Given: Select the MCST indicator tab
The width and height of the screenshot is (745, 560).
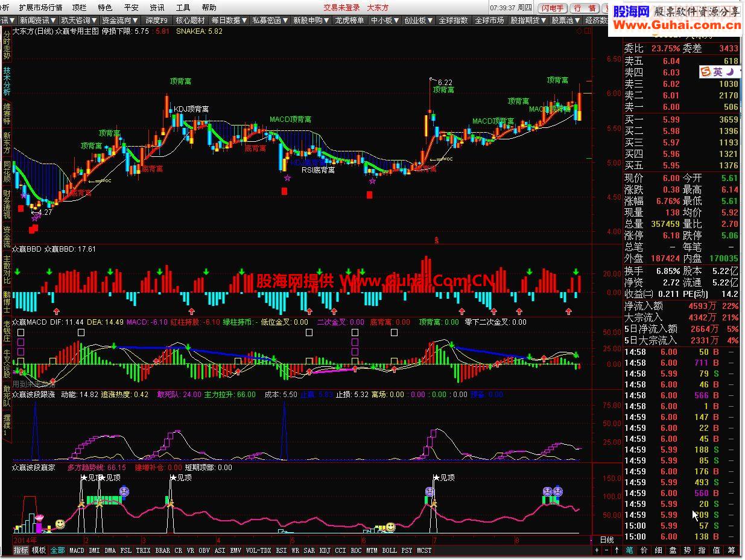Looking at the screenshot, I should tap(424, 550).
